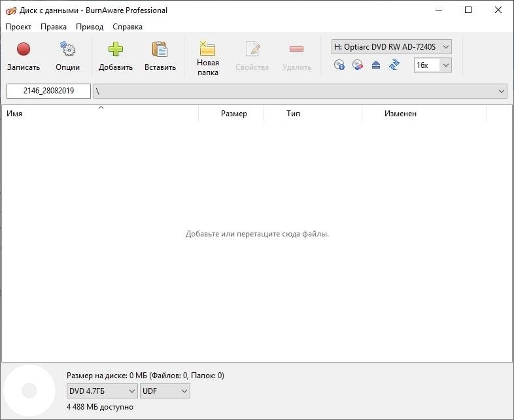Click the 4 488 МБ доступно text
Image resolution: width=514 pixels, height=420 pixels.
pos(100,407)
